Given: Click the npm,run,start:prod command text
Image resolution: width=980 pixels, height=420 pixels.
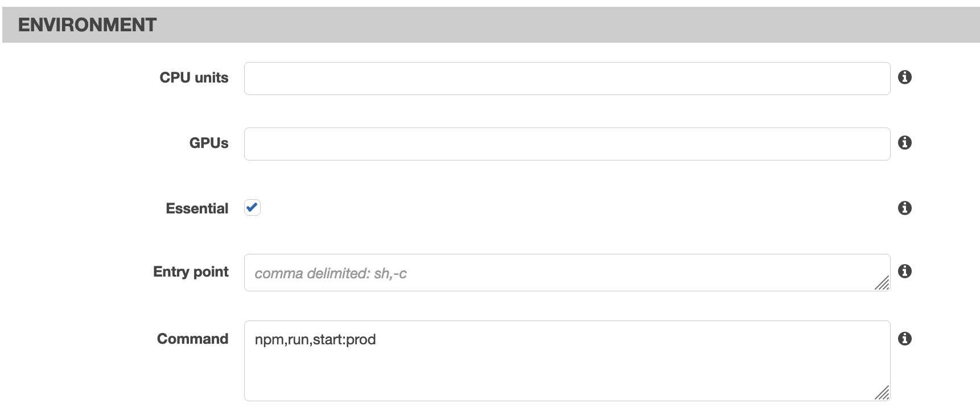Looking at the screenshot, I should (x=315, y=340).
